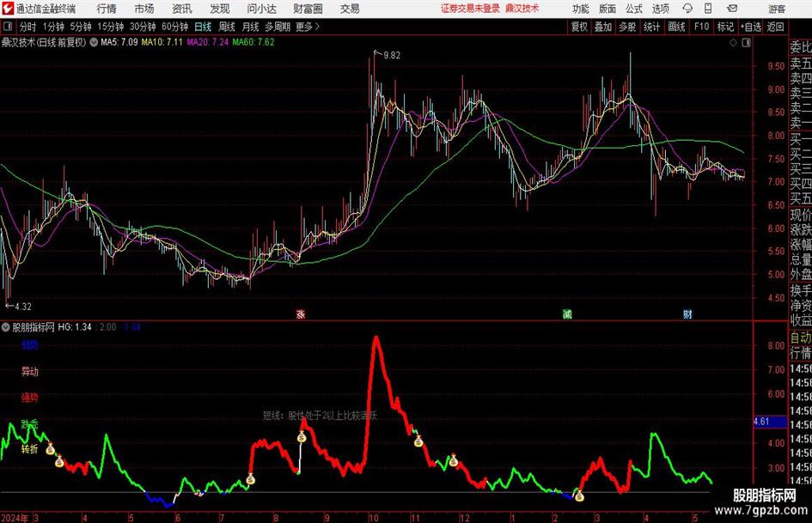This screenshot has height=523, width=812.
Task: Select the 周线 weekly period tab
Action: pos(227,27)
